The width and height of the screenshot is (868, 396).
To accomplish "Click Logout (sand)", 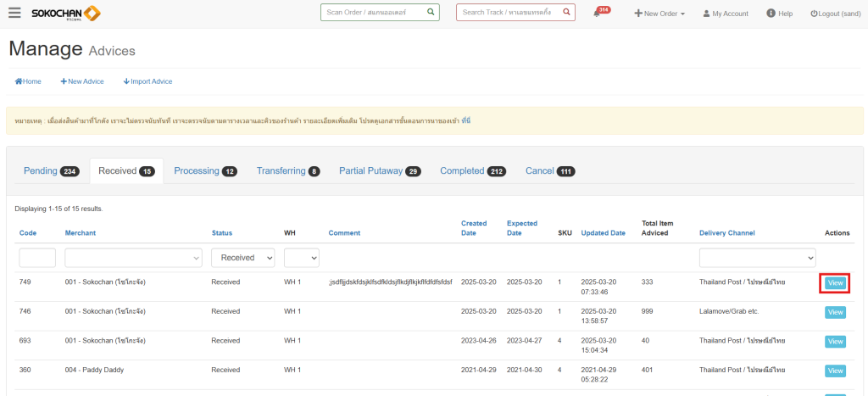I will pos(835,14).
